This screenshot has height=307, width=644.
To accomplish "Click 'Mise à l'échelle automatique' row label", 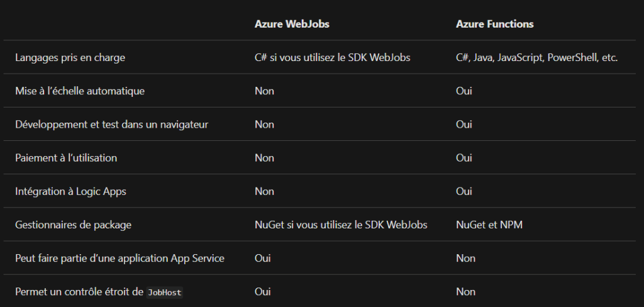I will pos(80,91).
